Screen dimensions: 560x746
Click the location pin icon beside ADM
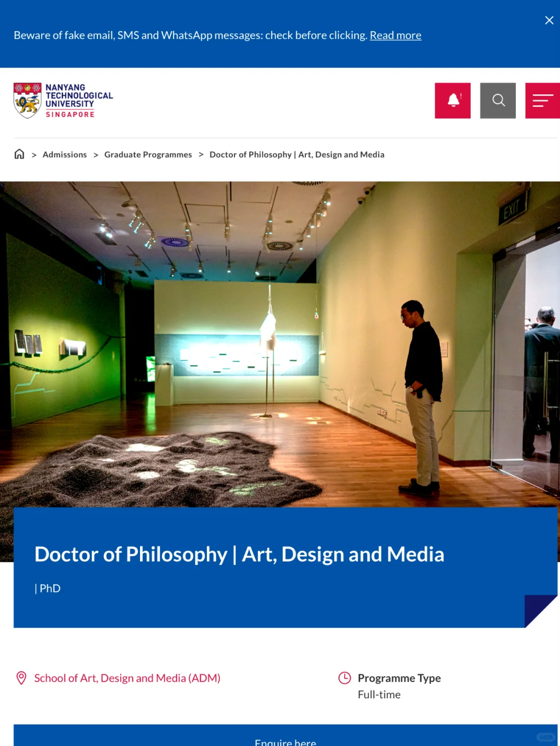(x=21, y=678)
